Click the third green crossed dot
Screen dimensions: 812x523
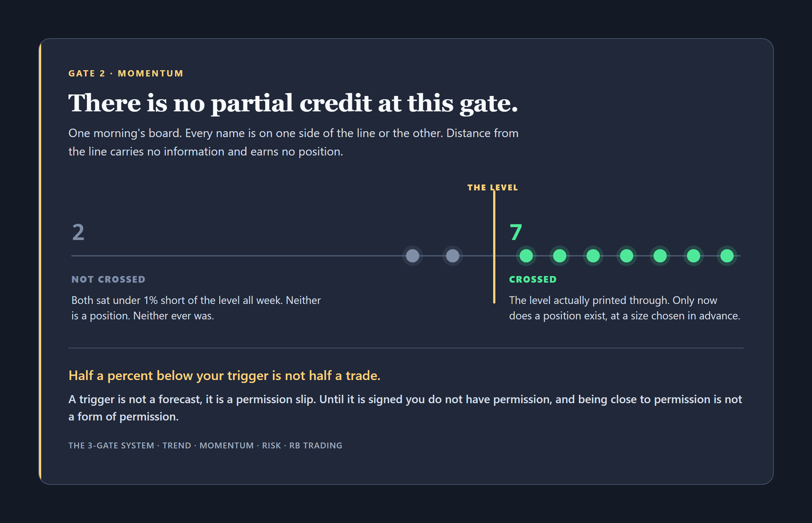(593, 256)
